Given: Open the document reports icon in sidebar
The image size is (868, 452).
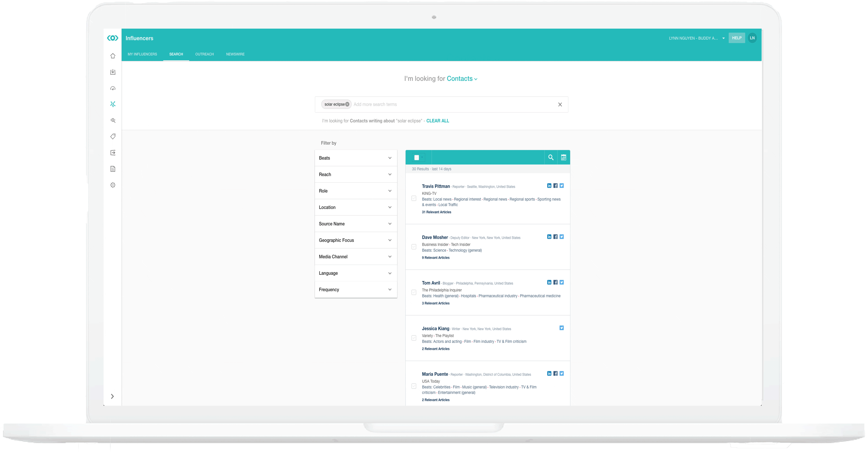Looking at the screenshot, I should point(113,169).
